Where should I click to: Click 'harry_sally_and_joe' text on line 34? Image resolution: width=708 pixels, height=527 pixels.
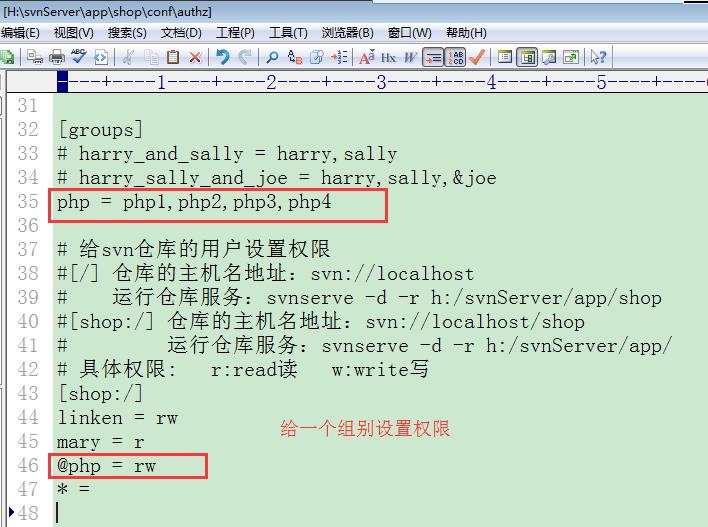point(183,178)
